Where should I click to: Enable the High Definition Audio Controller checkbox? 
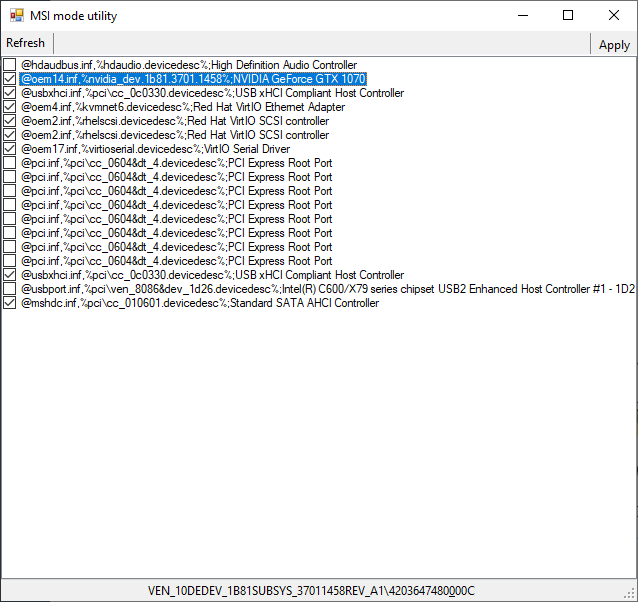pos(9,65)
